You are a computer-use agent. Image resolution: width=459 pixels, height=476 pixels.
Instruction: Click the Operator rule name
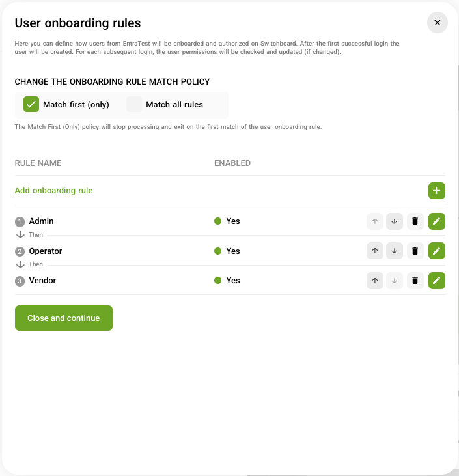point(46,251)
